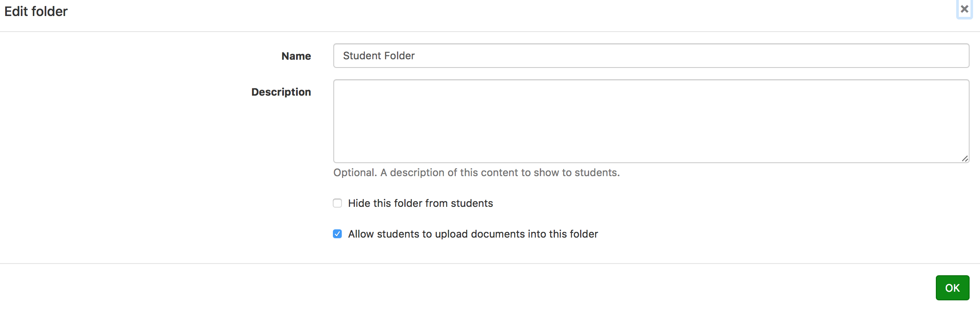The height and width of the screenshot is (309, 980).
Task: Close the Edit folder dialog
Action: point(964,9)
